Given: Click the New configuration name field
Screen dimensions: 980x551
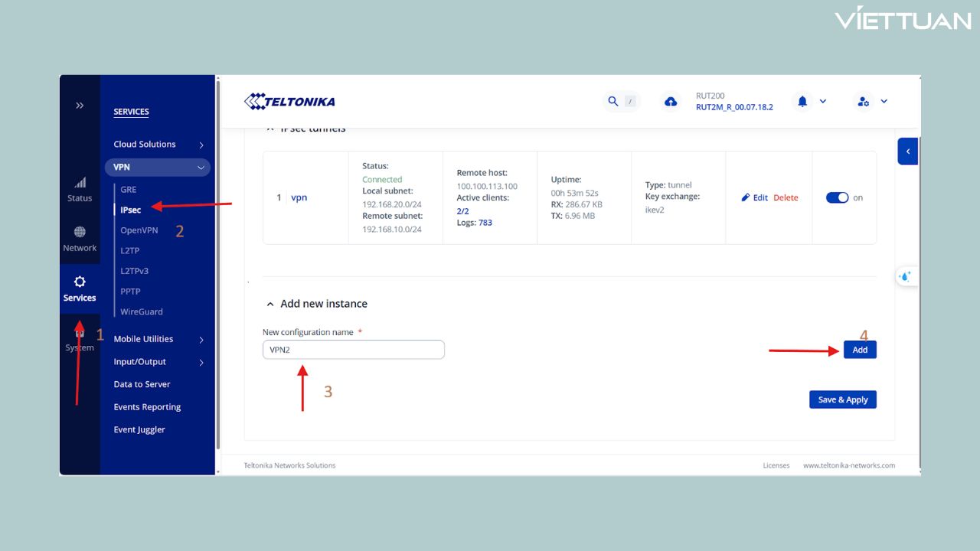Looking at the screenshot, I should pos(353,350).
